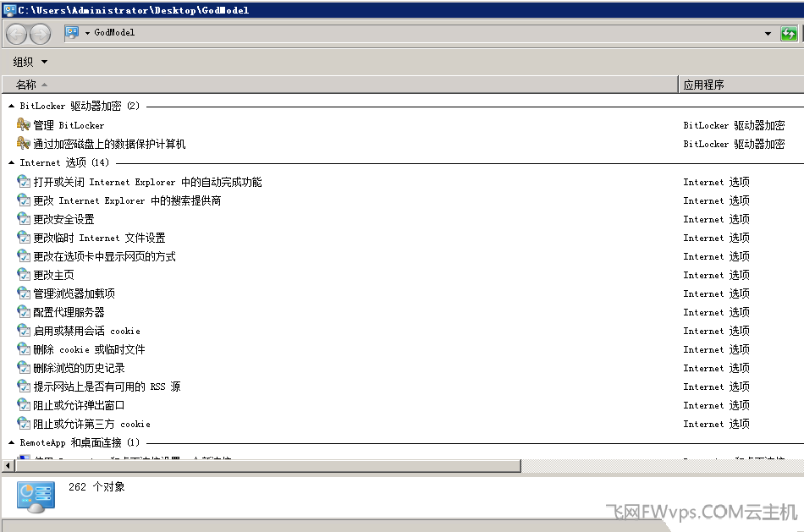
Task: Click the GodModel icon in address bar
Action: pos(72,33)
